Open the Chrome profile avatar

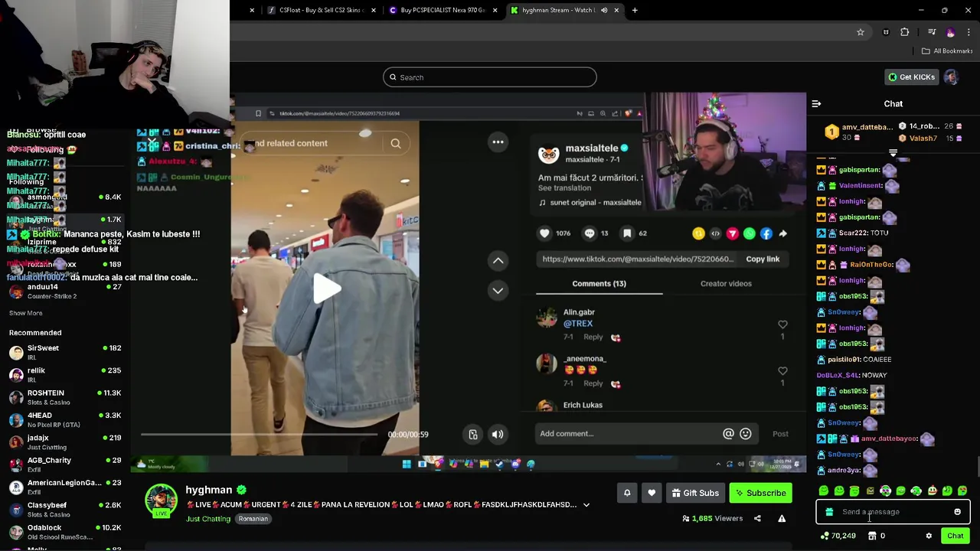[x=951, y=32]
